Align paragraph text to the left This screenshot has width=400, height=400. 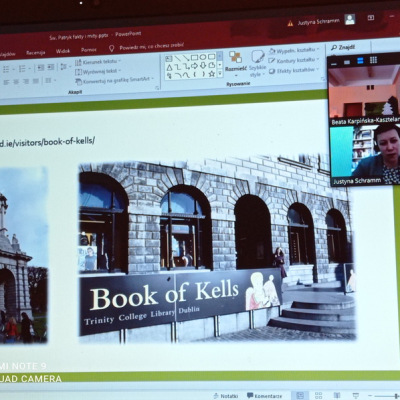[6, 82]
